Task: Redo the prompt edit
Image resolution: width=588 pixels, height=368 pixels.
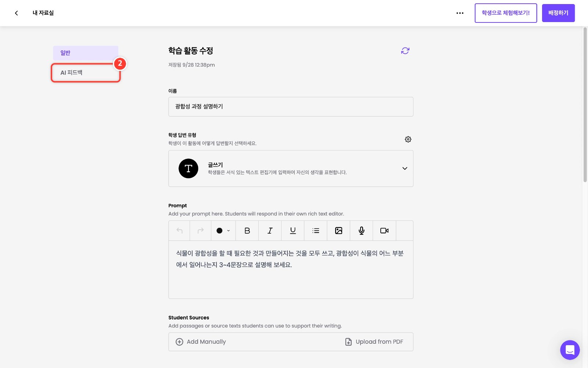Action: tap(201, 230)
